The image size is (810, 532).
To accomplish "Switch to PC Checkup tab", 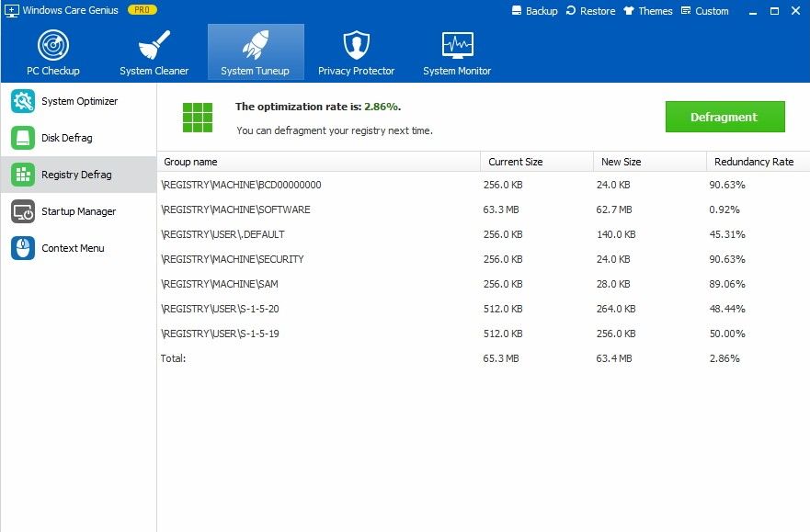I will 53,52.
